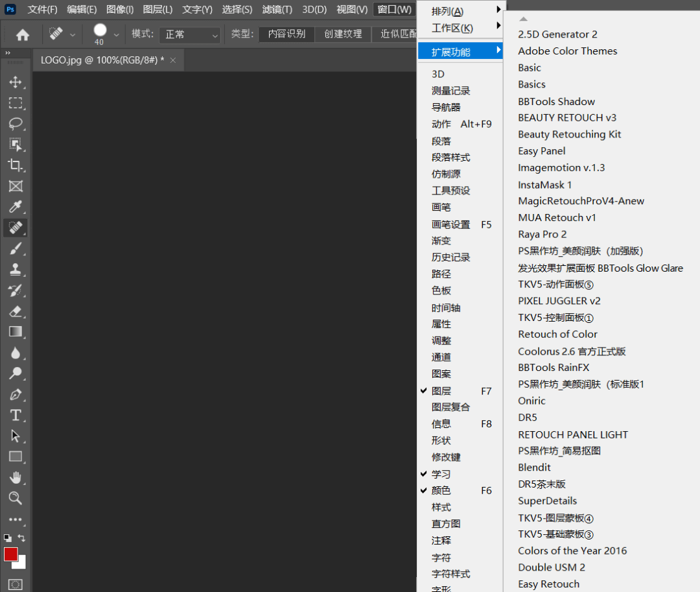Select the Clone Stamp tool
The width and height of the screenshot is (700, 592).
click(x=16, y=269)
